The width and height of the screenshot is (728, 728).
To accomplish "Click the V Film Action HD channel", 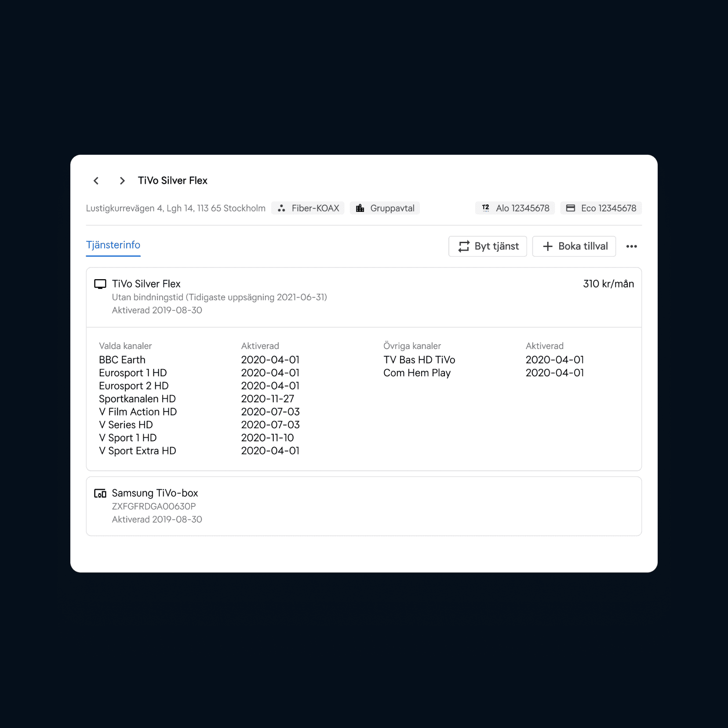I will pos(138,412).
